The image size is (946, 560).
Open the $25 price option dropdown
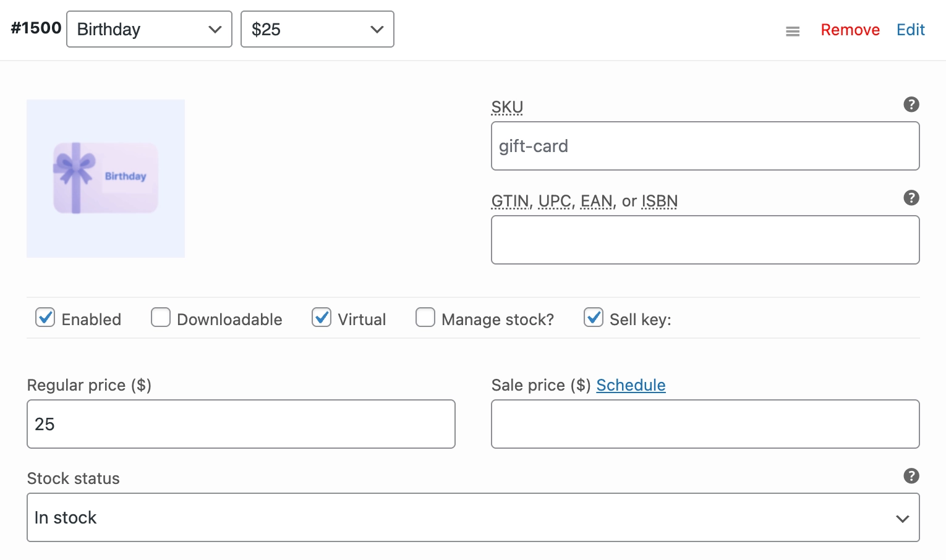coord(317,29)
